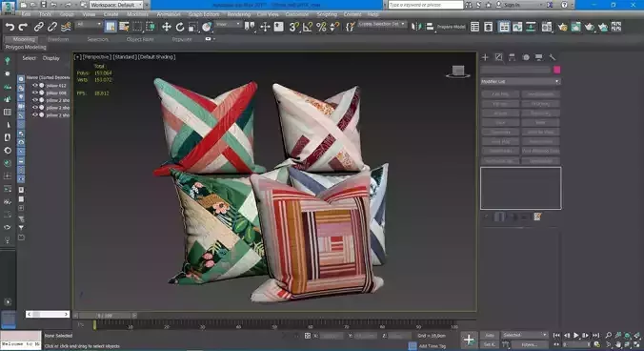Viewport: 644px width, 351px height.
Task: Open the Create tab plus icon
Action: pyautogui.click(x=485, y=57)
